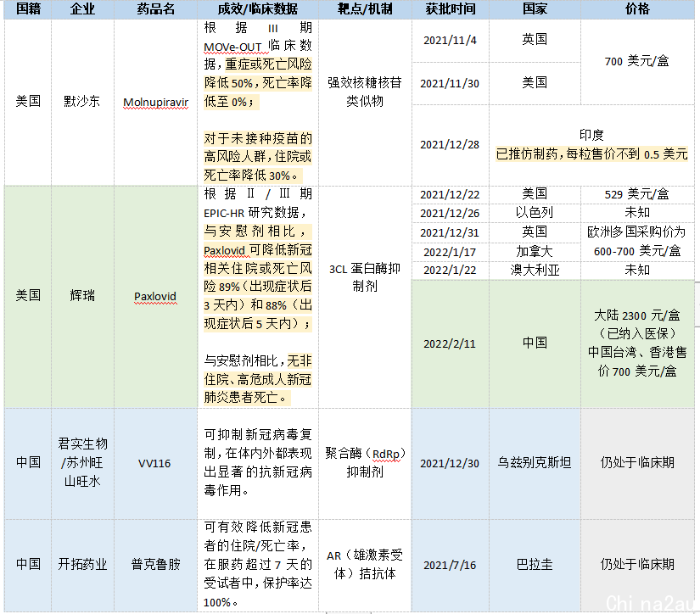
Task: Click the 大陆 2300 元/盒 price text
Action: tap(637, 315)
